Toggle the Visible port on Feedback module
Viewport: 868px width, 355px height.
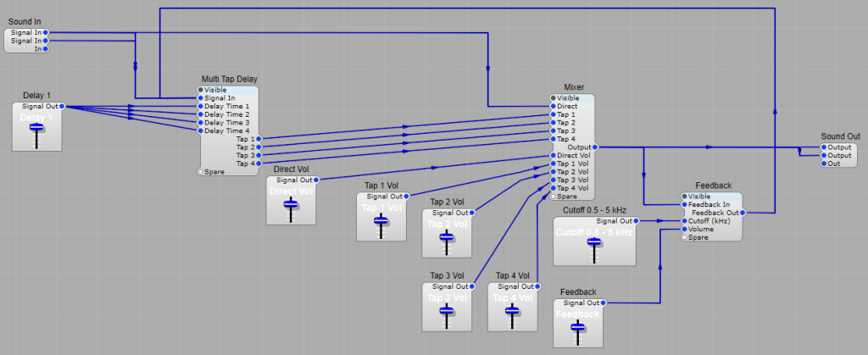685,197
